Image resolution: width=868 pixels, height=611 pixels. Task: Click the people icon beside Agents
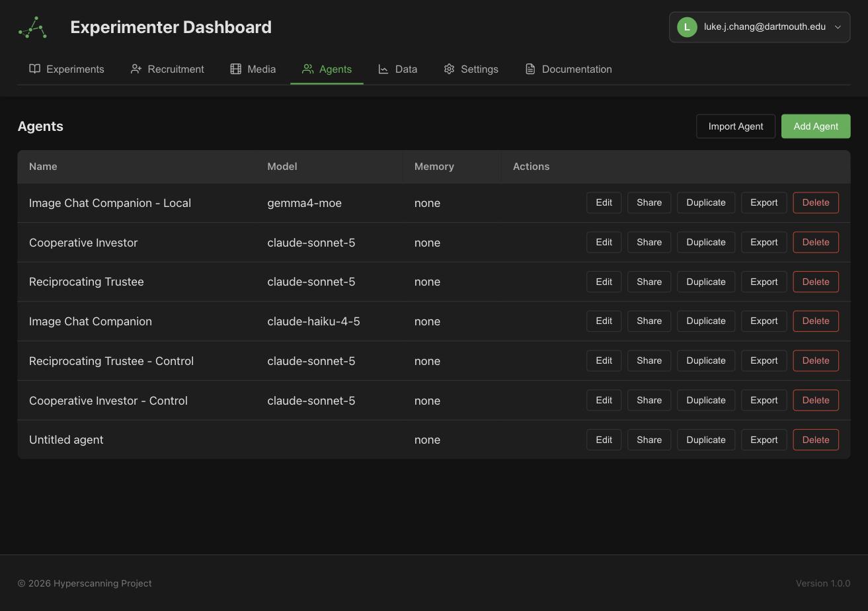307,69
